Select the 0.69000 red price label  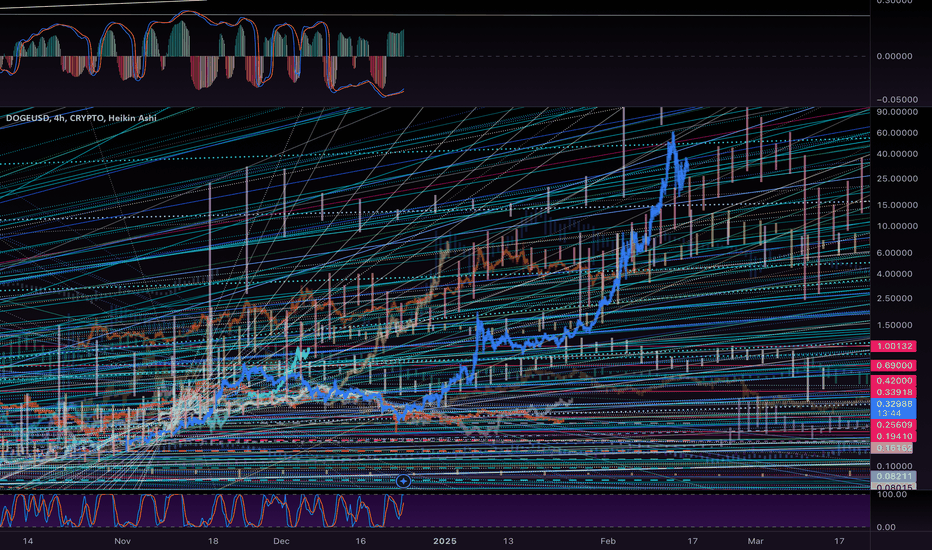[893, 366]
